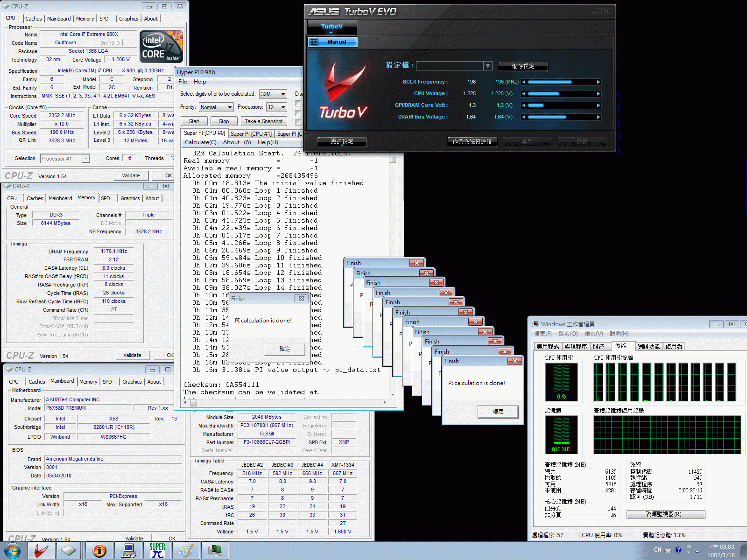The width and height of the screenshot is (747, 560).
Task: Decrease QPI/DRAM Core Volt left arrow
Action: tap(524, 105)
